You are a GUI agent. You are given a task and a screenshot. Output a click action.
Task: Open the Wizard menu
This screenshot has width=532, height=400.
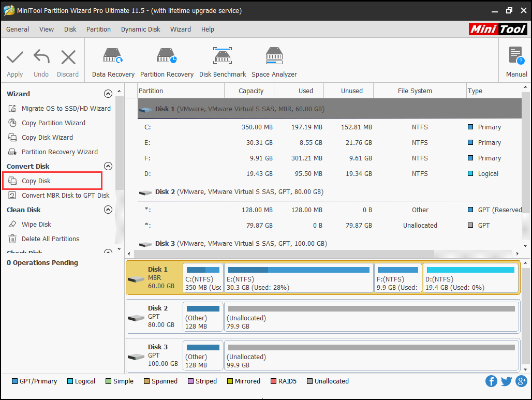(181, 29)
